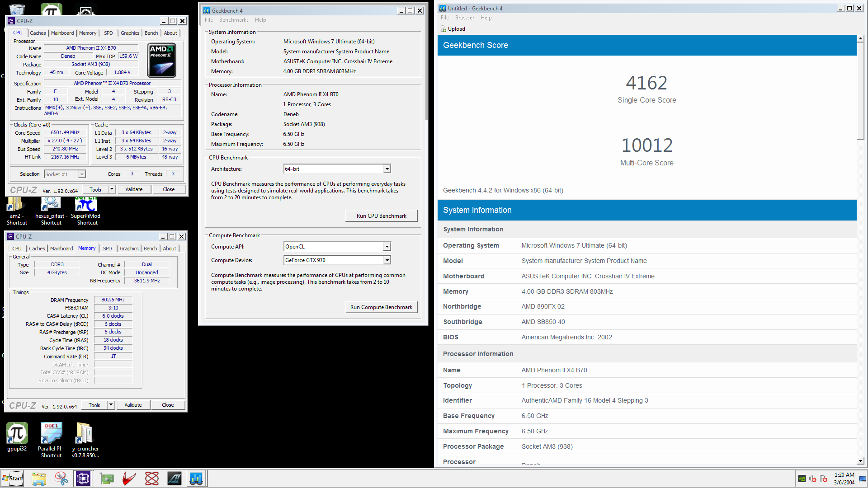Click the Northbridge value AMD 890FX 02
Viewport: 868px width, 488px height.
pos(543,307)
